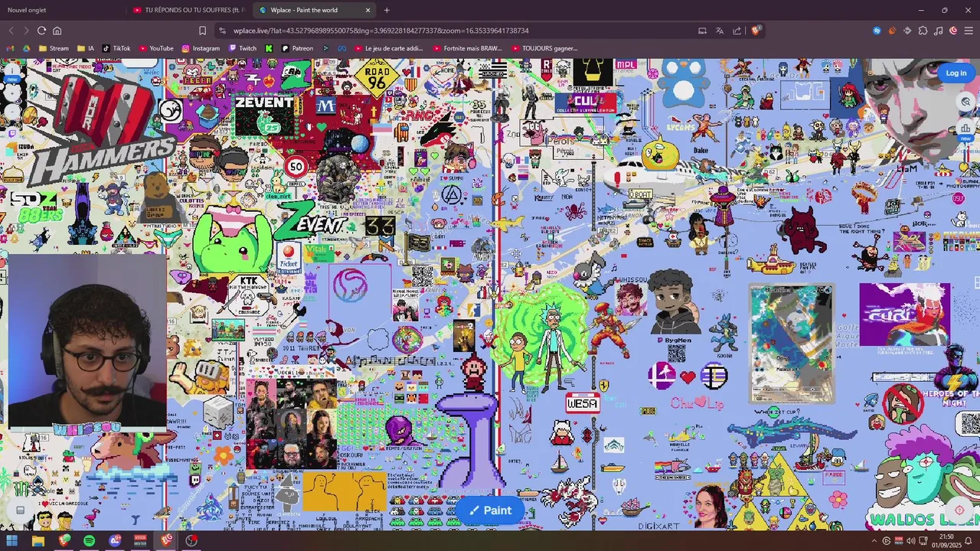980x551 pixels.
Task: Click the browser home icon
Action: click(57, 31)
